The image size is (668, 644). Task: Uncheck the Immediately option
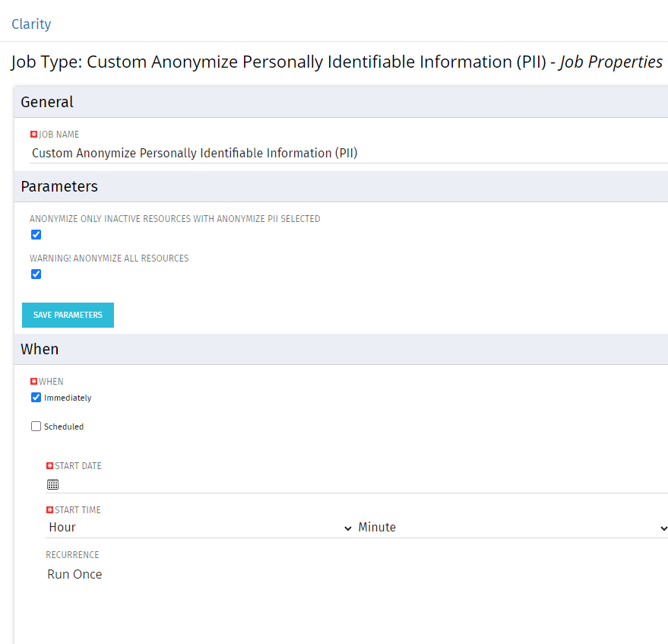(x=36, y=397)
